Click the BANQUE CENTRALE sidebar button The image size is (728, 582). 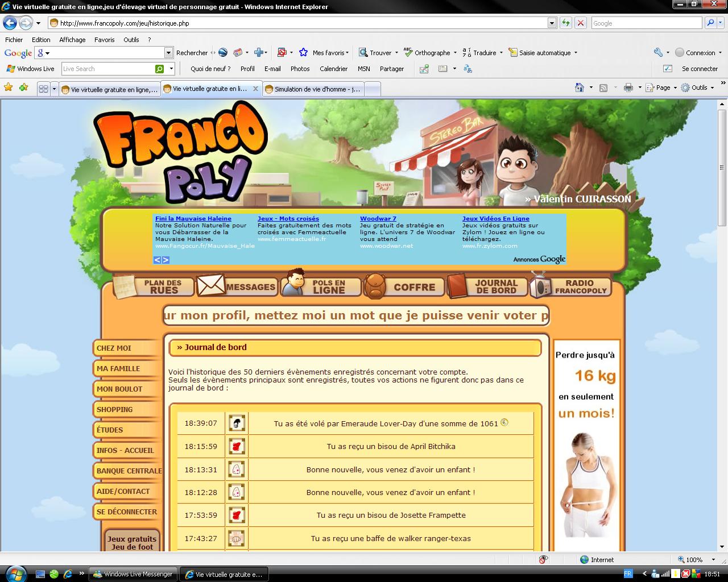click(x=127, y=471)
